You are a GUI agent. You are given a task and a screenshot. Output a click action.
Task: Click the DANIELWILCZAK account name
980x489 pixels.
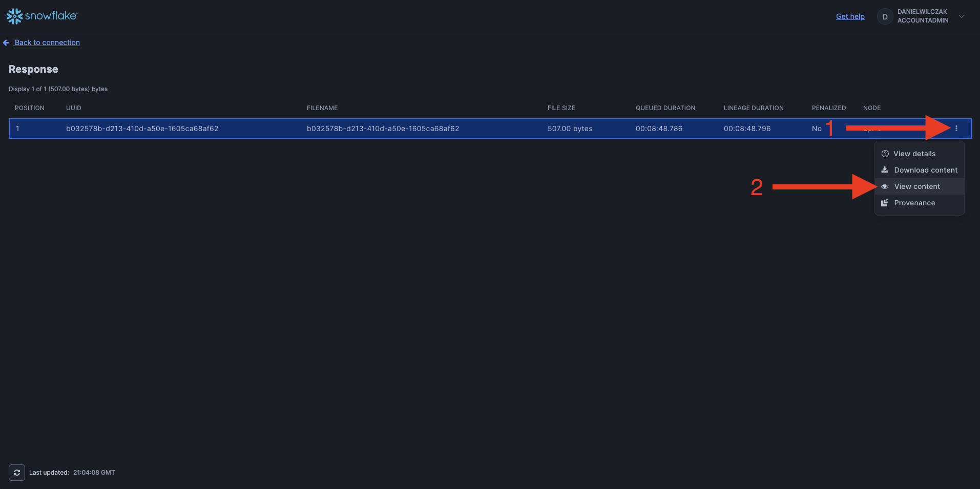click(x=922, y=12)
